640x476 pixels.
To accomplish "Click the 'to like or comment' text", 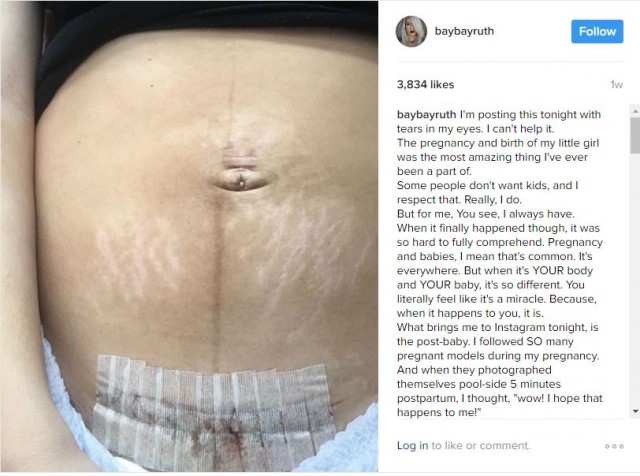I will [480, 445].
